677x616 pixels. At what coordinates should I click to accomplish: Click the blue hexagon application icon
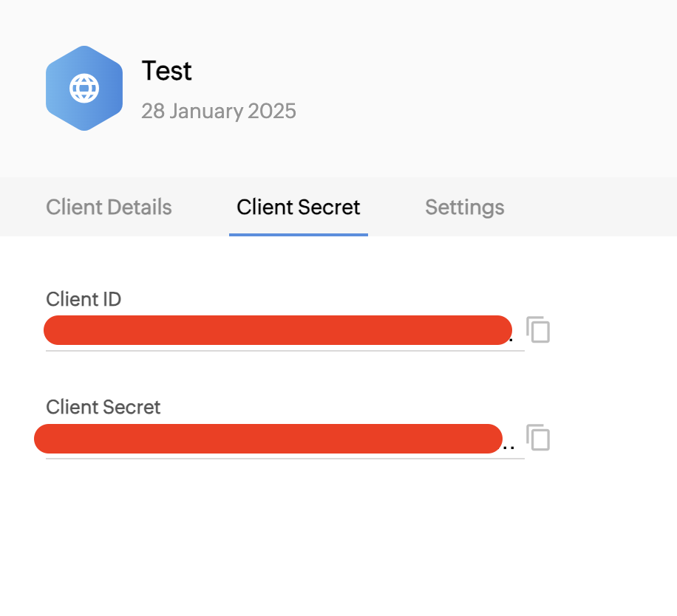tap(84, 88)
